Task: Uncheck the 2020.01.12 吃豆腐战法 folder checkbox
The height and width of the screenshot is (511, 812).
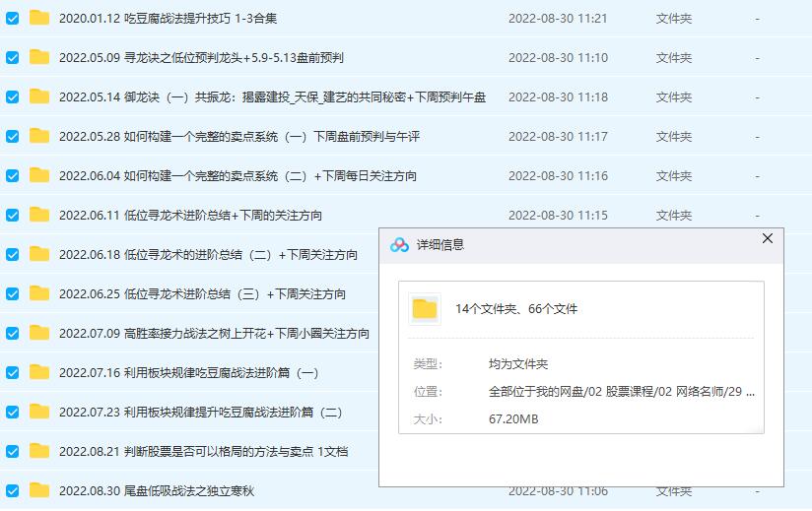Action: click(13, 19)
